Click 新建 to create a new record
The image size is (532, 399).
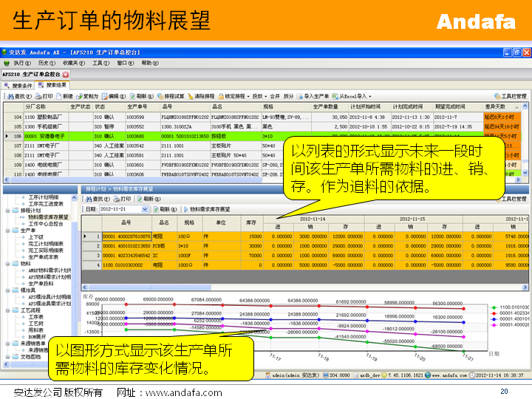click(x=66, y=96)
